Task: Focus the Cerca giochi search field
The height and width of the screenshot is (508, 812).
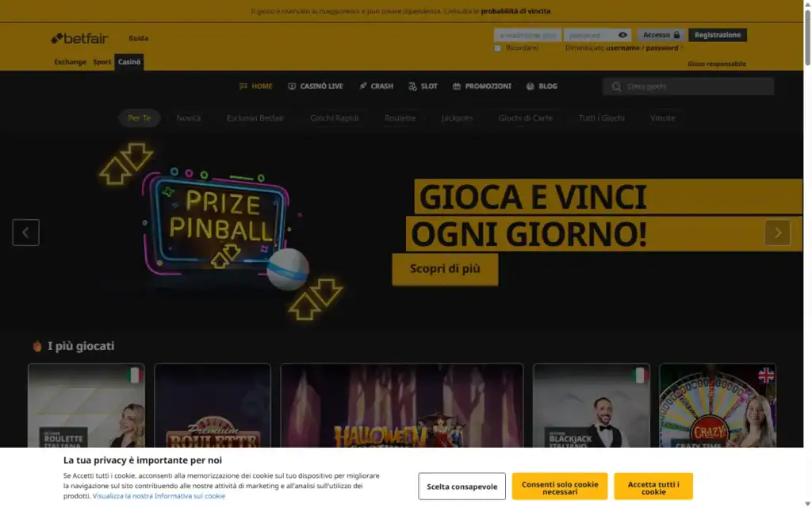Action: pyautogui.click(x=688, y=87)
